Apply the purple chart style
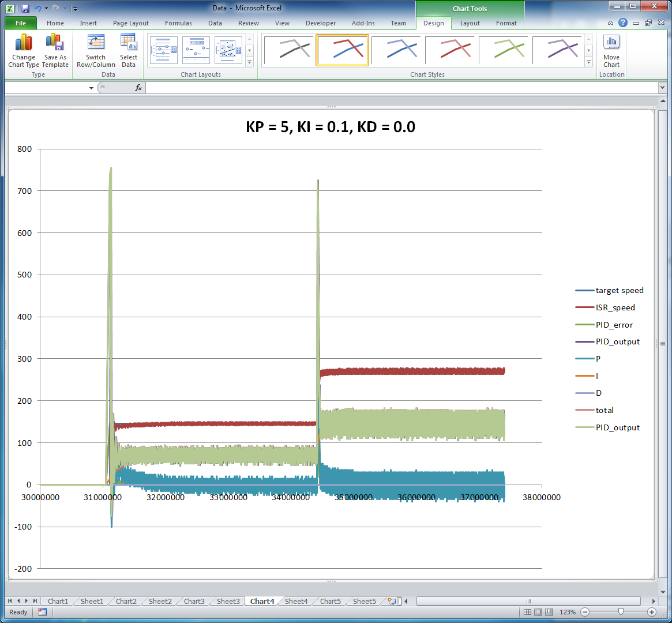The height and width of the screenshot is (623, 672). 557,51
